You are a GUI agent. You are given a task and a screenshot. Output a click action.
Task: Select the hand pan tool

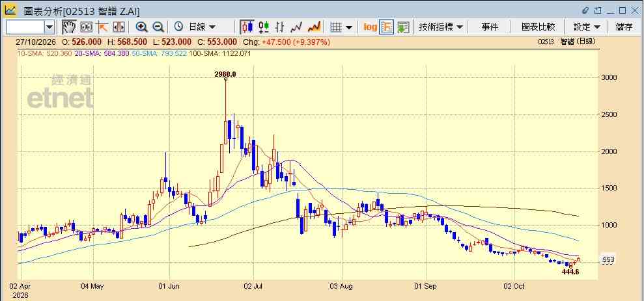[69, 27]
